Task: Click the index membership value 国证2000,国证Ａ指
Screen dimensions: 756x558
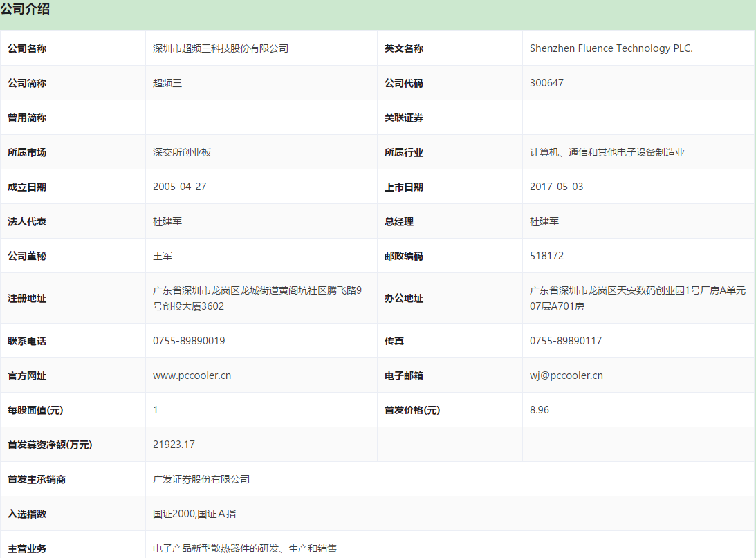Action: tap(195, 514)
